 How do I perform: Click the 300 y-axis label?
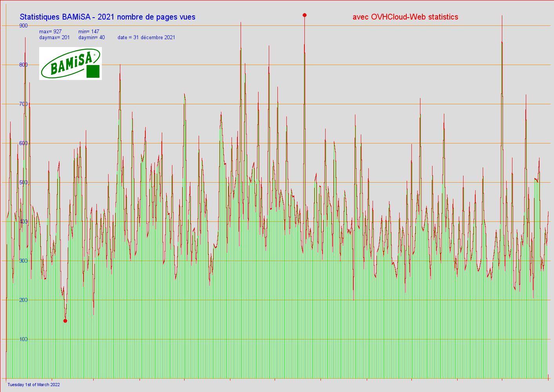[24, 261]
